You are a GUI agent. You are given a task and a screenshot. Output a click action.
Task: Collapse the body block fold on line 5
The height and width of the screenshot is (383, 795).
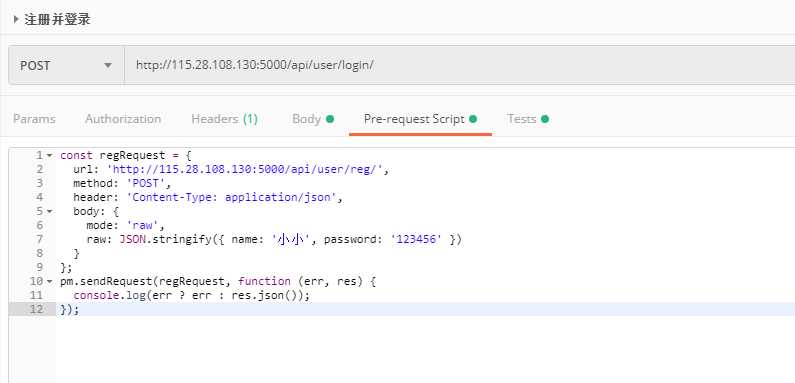(x=50, y=211)
